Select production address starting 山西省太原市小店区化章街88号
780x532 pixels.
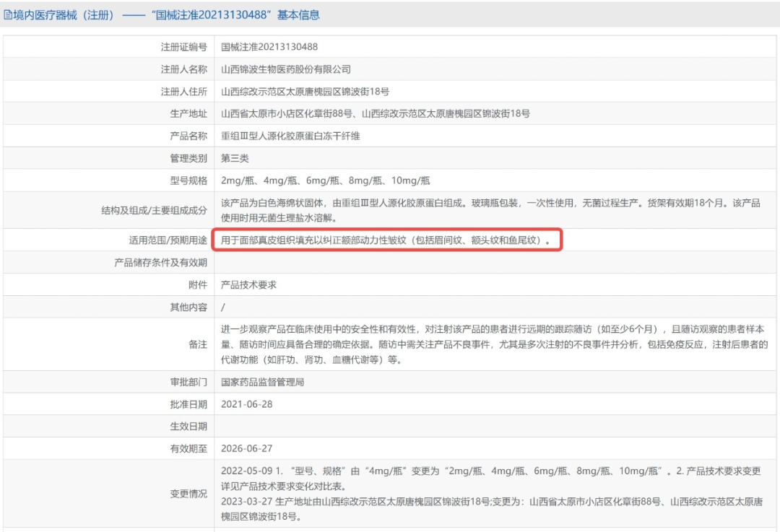pyautogui.click(x=376, y=113)
